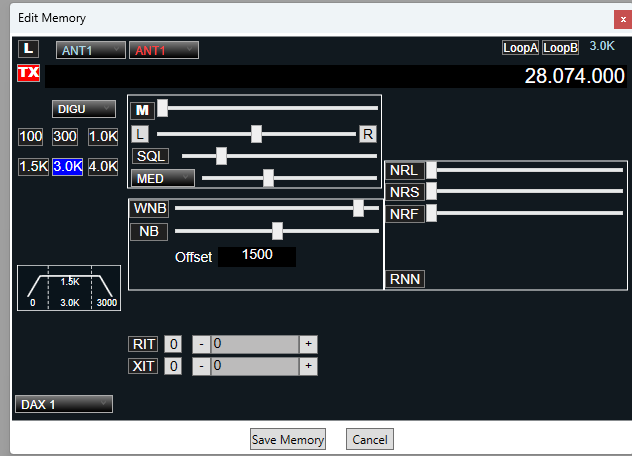Screen dimensions: 632x456
Task: Select the 100 filter width
Action: point(31,137)
